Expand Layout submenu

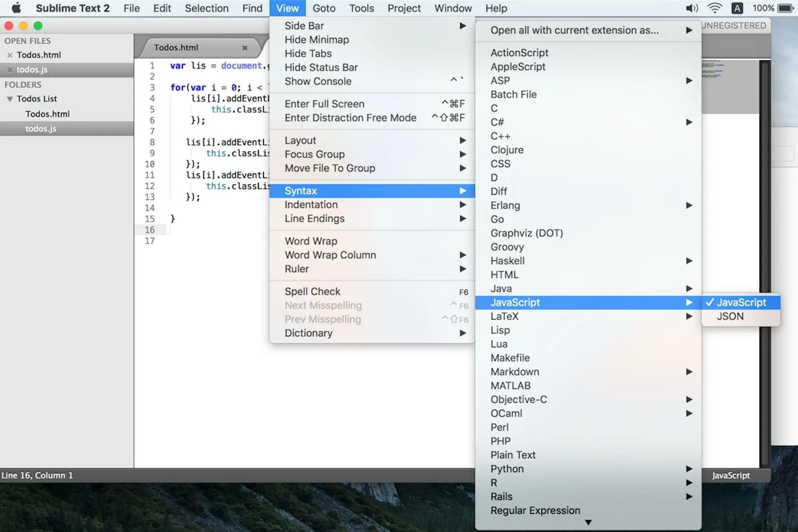tap(372, 141)
